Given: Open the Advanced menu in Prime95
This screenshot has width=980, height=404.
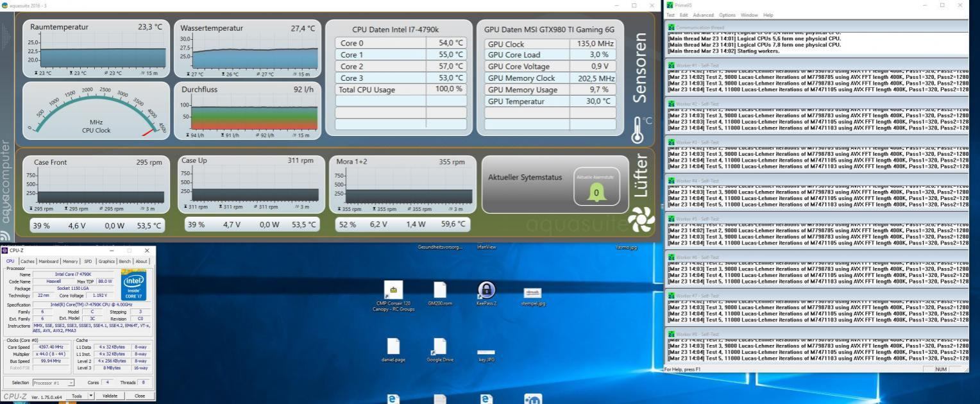Looking at the screenshot, I should tap(703, 15).
